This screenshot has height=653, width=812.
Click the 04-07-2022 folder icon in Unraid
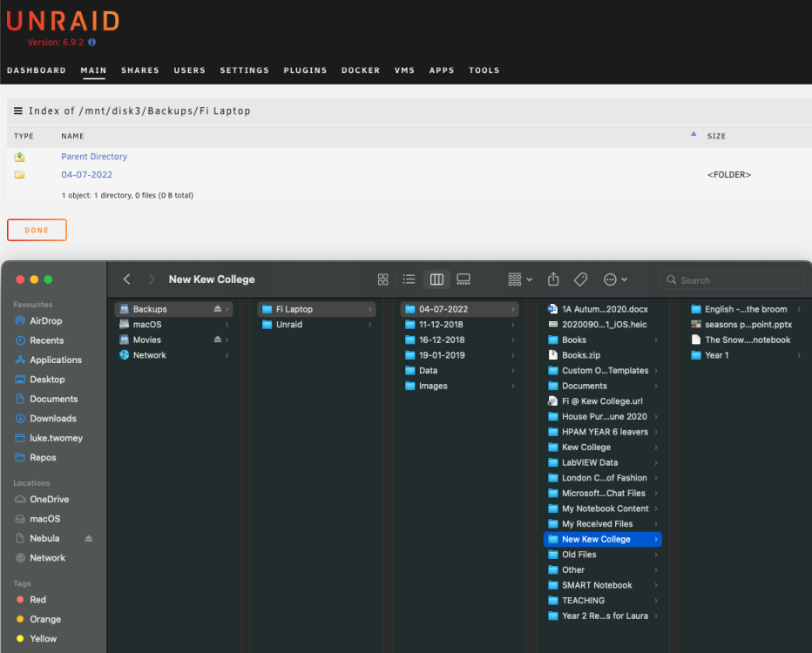(x=20, y=175)
